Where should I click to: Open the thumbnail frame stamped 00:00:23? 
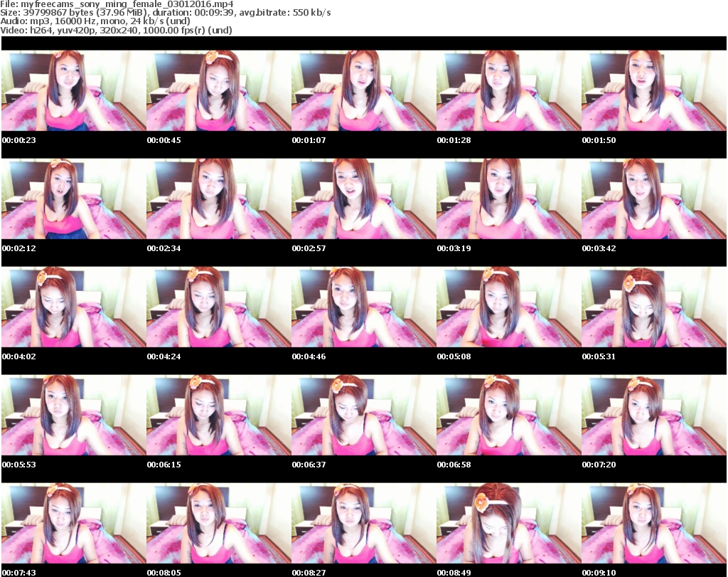pyautogui.click(x=73, y=90)
